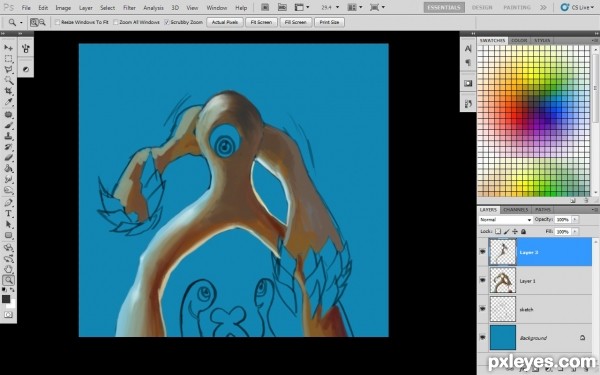Open the Opacity slider arrow
Image resolution: width=600 pixels, height=375 pixels.
click(x=575, y=220)
